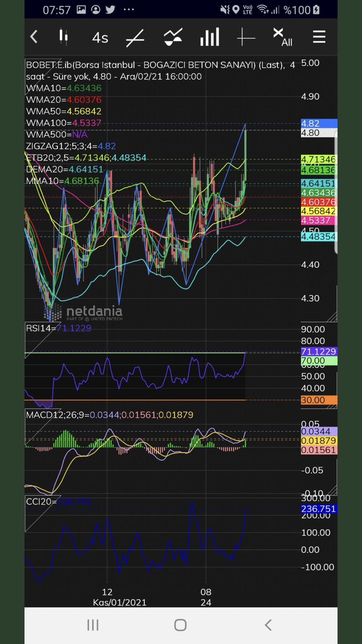Select the WMA20=4.60376 indicator label
This screenshot has width=362, height=644.
[63, 100]
